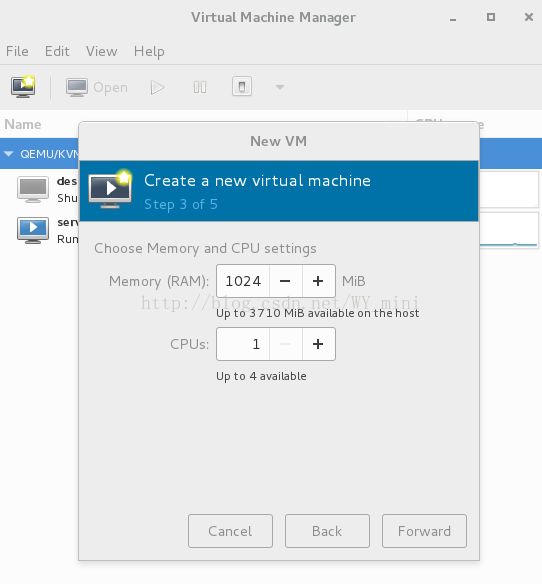Click the 'Step 3 of 5' text

tap(181, 204)
